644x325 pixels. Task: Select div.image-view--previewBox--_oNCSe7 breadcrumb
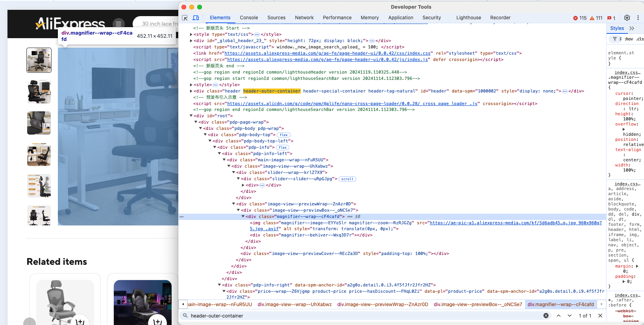point(478,305)
